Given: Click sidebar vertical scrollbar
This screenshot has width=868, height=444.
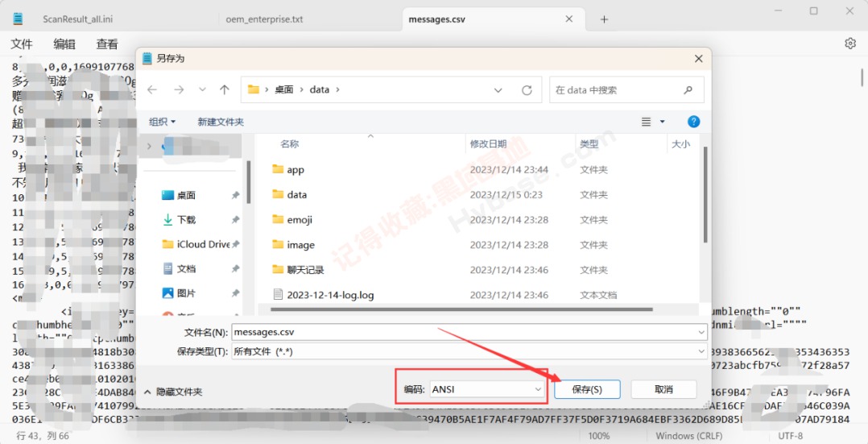Looking at the screenshot, I should pyautogui.click(x=249, y=183).
